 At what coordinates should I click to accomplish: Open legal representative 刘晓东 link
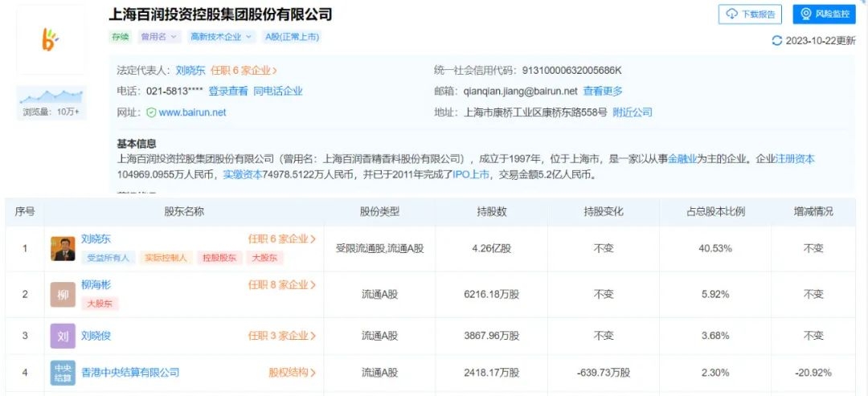pos(190,71)
